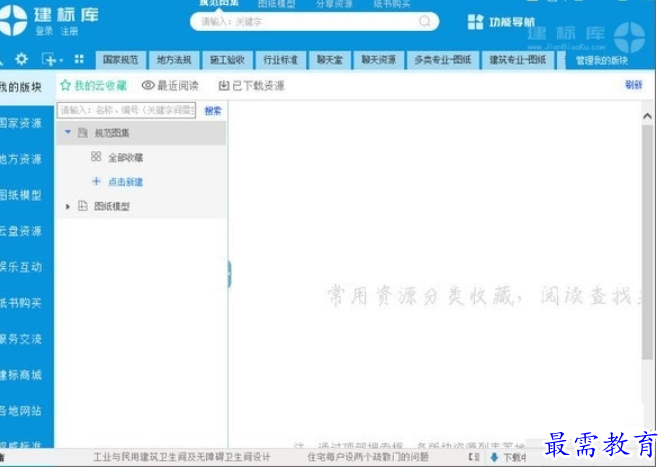Open 各地网站 in the left sidebar
The image size is (666, 476).
coord(20,411)
